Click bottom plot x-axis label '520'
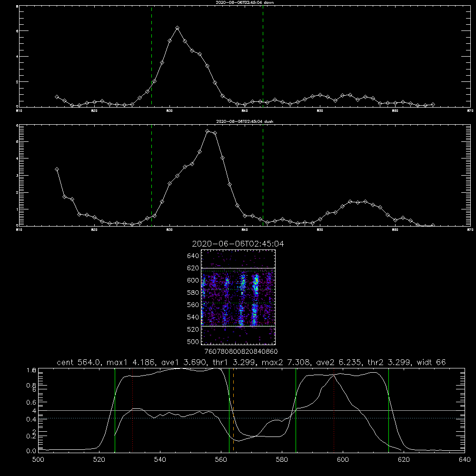476x476 pixels. tap(99, 460)
